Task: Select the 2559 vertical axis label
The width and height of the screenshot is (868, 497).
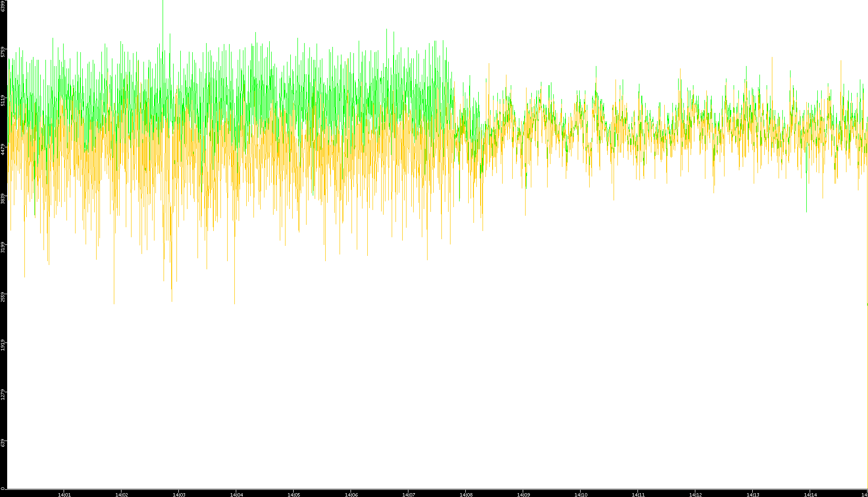Action: (x=3, y=297)
